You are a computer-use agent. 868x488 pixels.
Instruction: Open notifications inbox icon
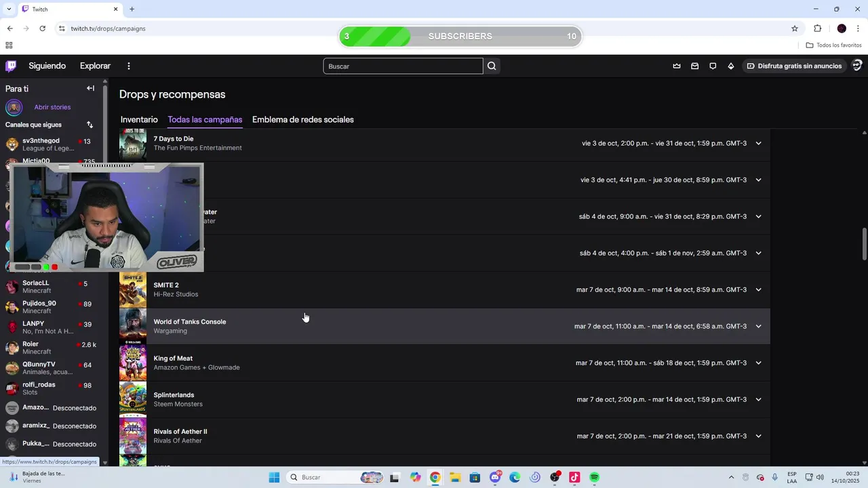click(x=695, y=66)
